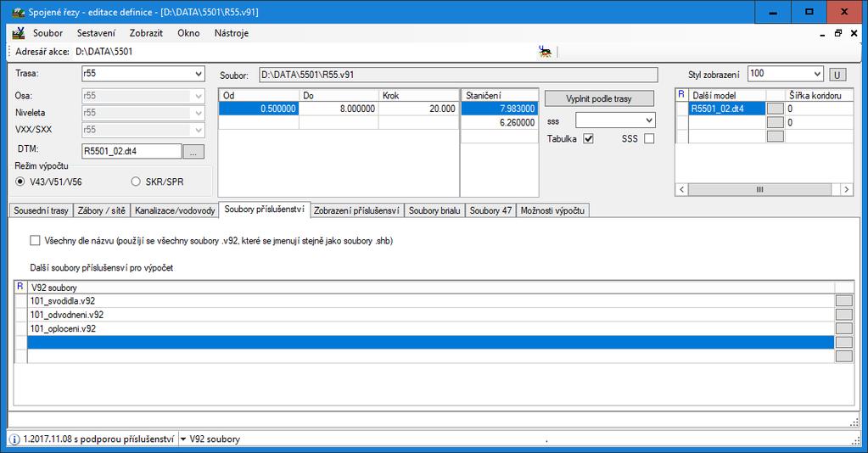868x453 pixels.
Task: Open the Trasa dropdown
Action: [199, 73]
